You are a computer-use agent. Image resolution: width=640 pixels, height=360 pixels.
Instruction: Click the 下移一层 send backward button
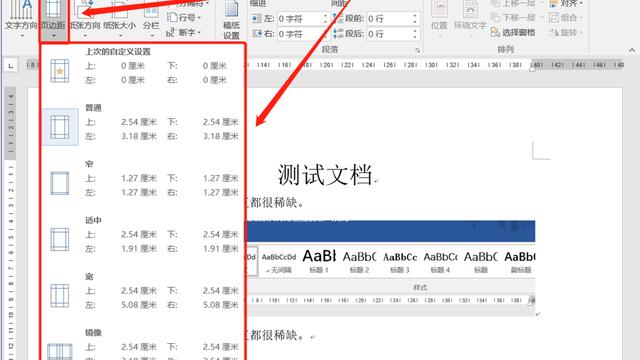(517, 18)
